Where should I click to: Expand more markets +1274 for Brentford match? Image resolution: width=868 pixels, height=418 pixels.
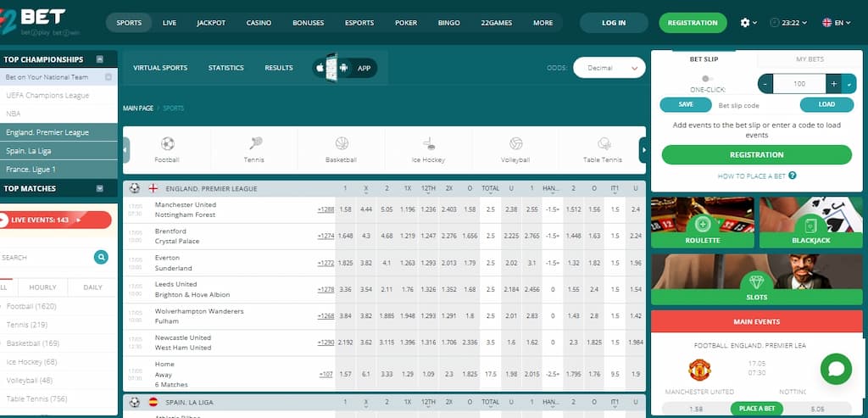click(326, 237)
